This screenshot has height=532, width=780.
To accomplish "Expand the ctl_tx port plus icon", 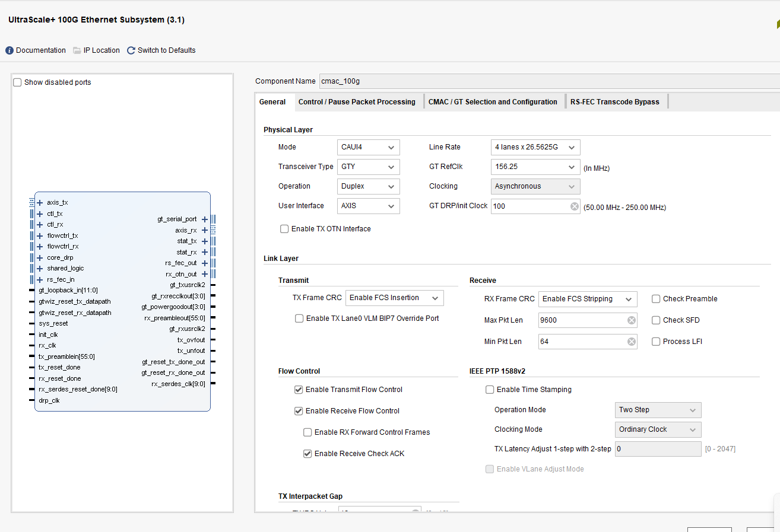I will point(40,214).
